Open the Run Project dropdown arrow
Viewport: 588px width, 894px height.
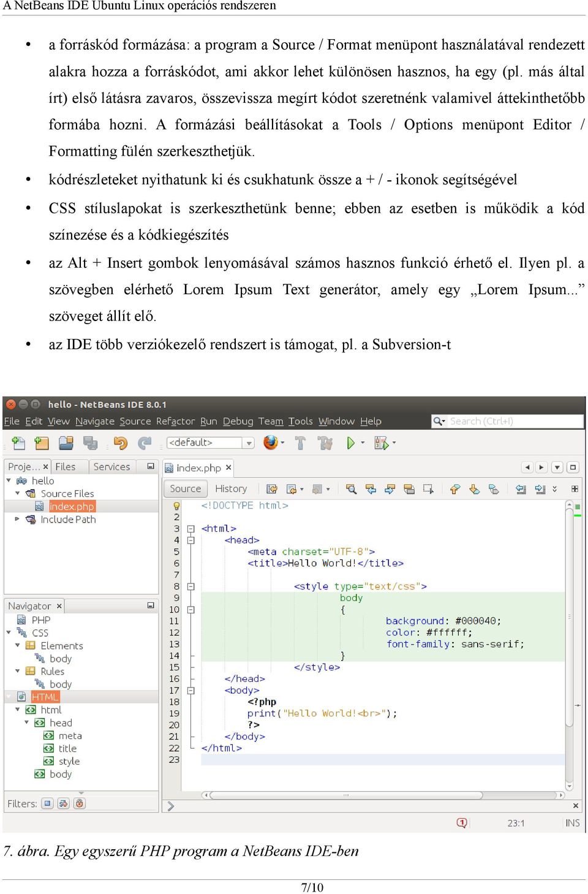[363, 443]
